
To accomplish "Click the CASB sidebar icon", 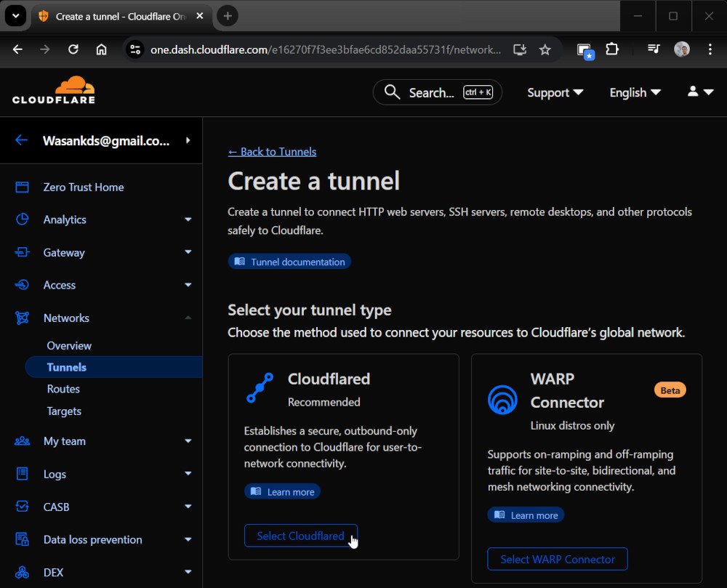I will 23,507.
